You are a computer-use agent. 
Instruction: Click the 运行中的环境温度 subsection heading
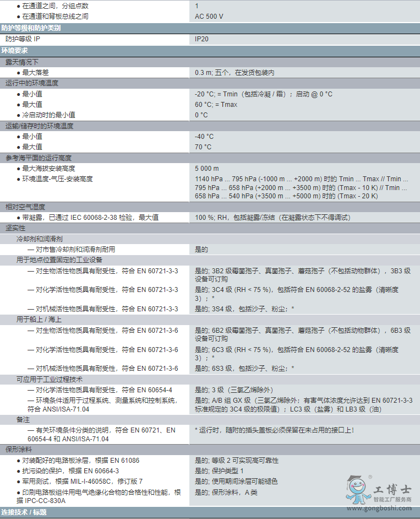click(x=32, y=83)
